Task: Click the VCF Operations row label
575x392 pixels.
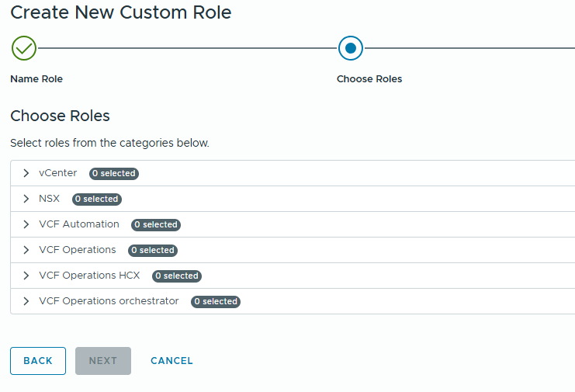Action: 78,250
